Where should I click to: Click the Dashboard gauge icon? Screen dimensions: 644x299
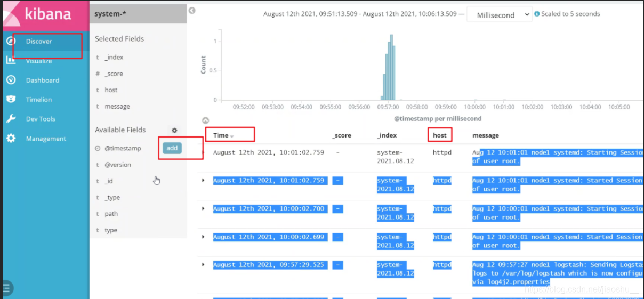(x=11, y=80)
